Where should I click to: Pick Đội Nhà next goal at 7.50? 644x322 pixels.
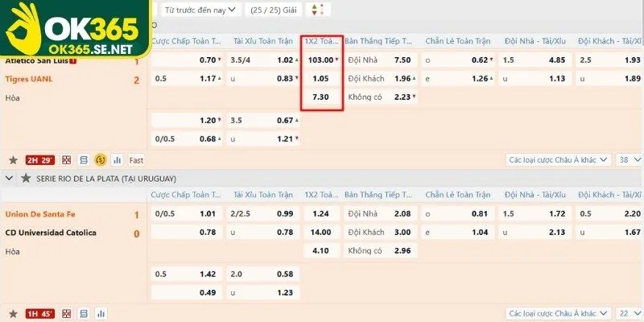pyautogui.click(x=381, y=60)
